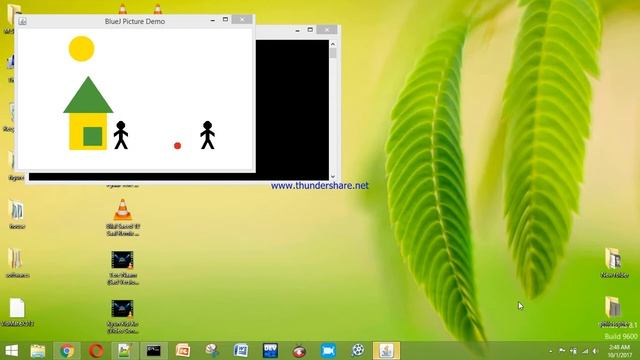This screenshot has height=360, width=640.
Task: Open the network signal tray icon
Action: pyautogui.click(x=585, y=351)
